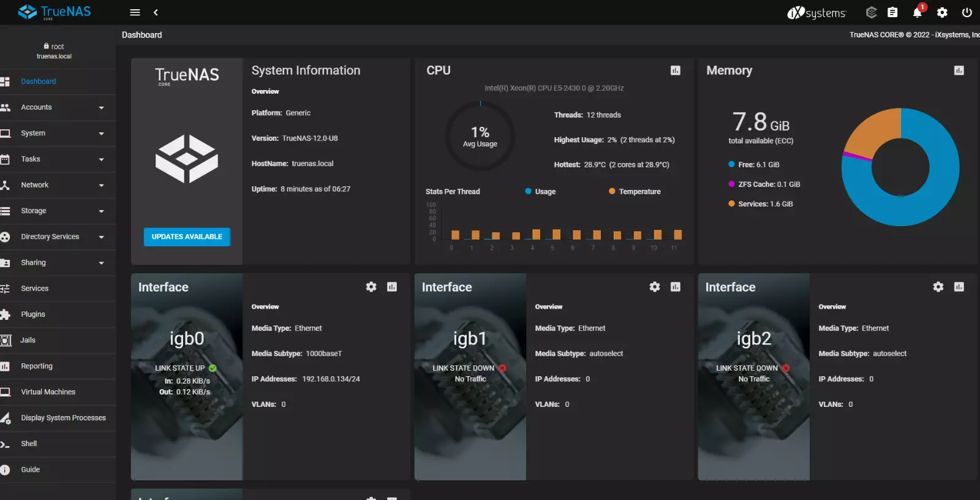
Task: Click the memory usage donut chart
Action: (x=900, y=167)
